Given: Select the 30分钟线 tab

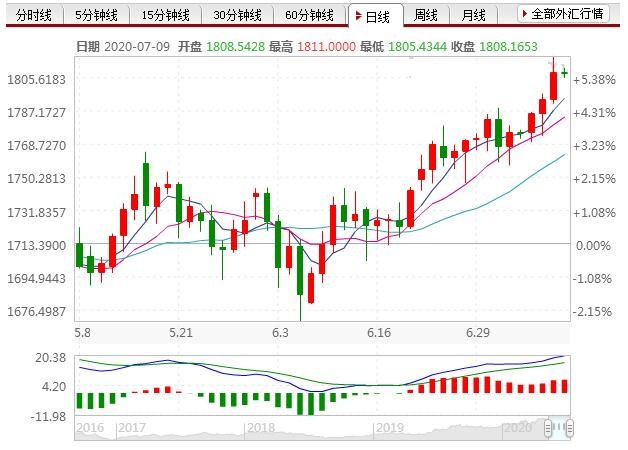Looking at the screenshot, I should [237, 15].
